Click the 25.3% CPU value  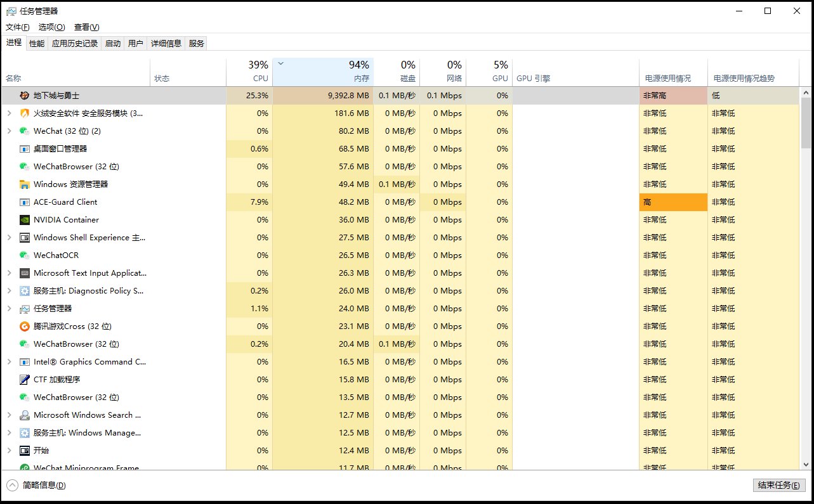pyautogui.click(x=257, y=95)
